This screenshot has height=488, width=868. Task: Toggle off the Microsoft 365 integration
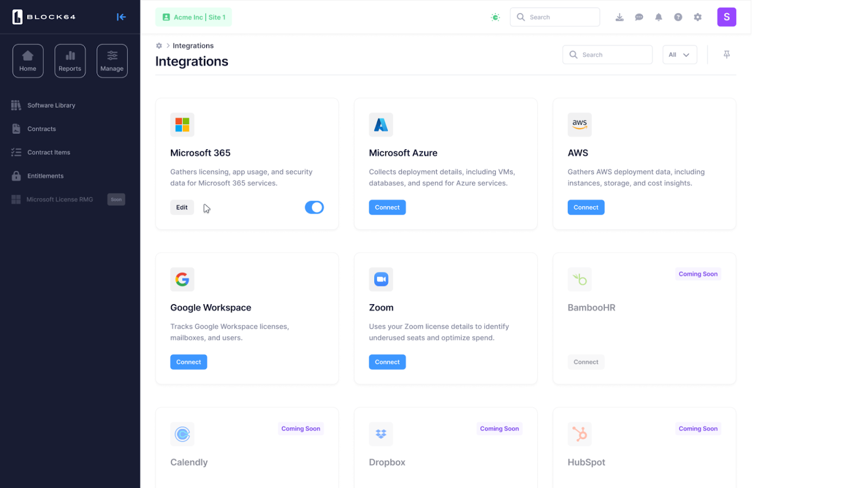(x=314, y=207)
